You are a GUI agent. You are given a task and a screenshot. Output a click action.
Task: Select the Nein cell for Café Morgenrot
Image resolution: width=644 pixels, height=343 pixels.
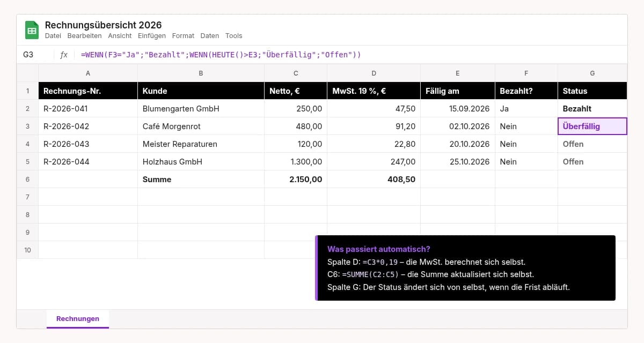[x=526, y=126]
